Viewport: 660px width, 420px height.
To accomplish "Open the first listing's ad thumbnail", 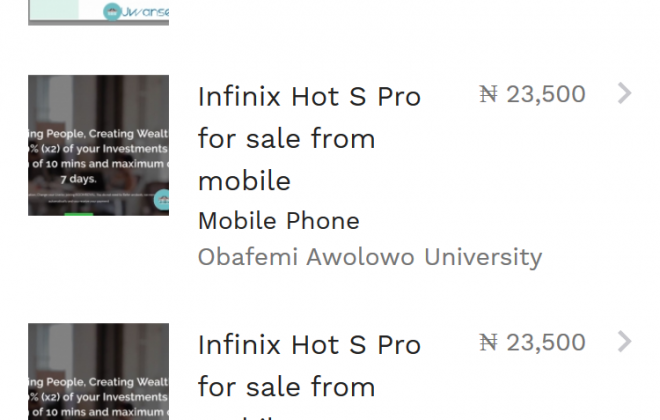I will tap(98, 145).
